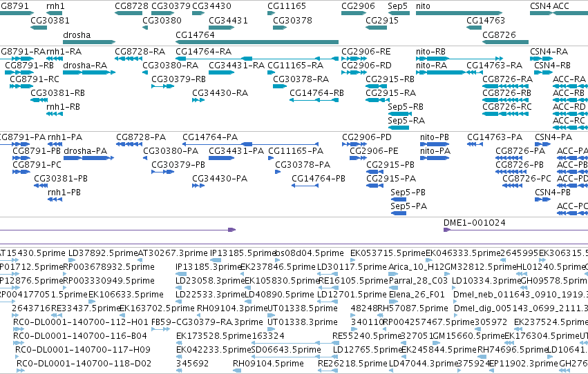Click the "CG30378" gene label
The height and width of the screenshot is (374, 588).
pos(292,20)
